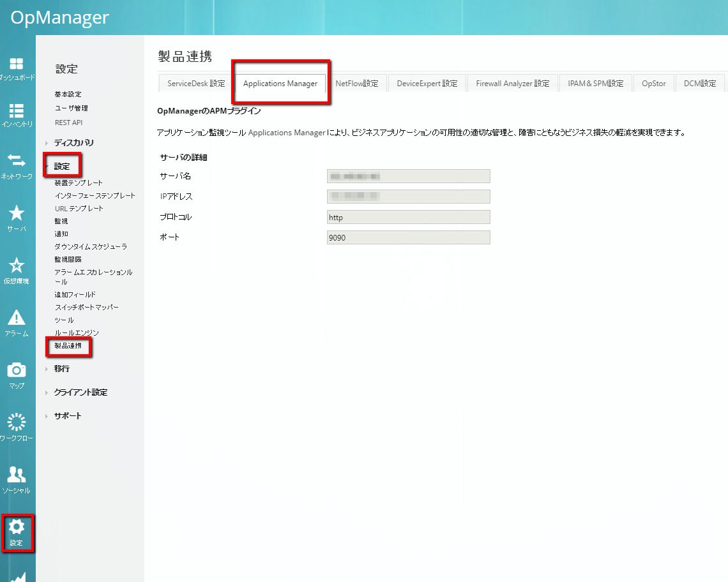
Task: Open the Workflow spinner icon
Action: (x=16, y=422)
